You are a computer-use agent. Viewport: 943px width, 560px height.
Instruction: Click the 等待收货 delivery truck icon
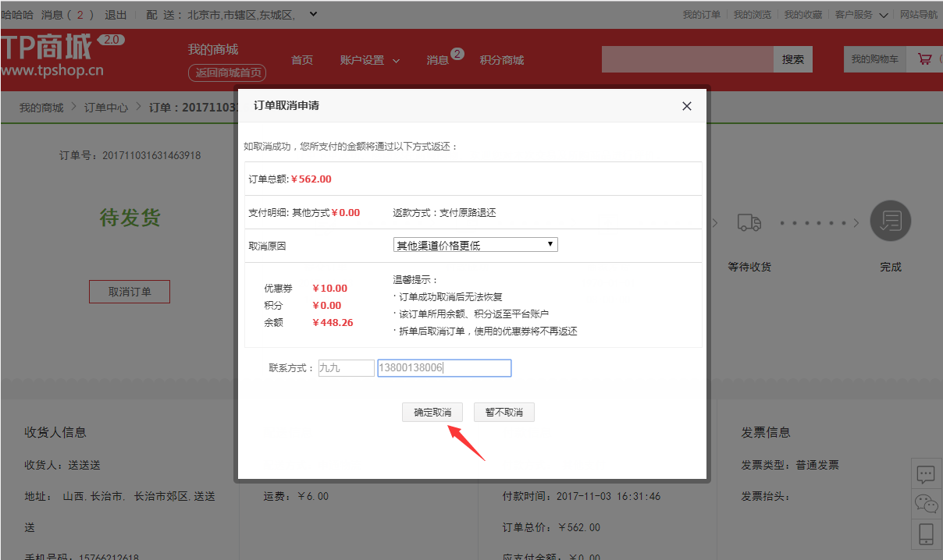pyautogui.click(x=749, y=222)
